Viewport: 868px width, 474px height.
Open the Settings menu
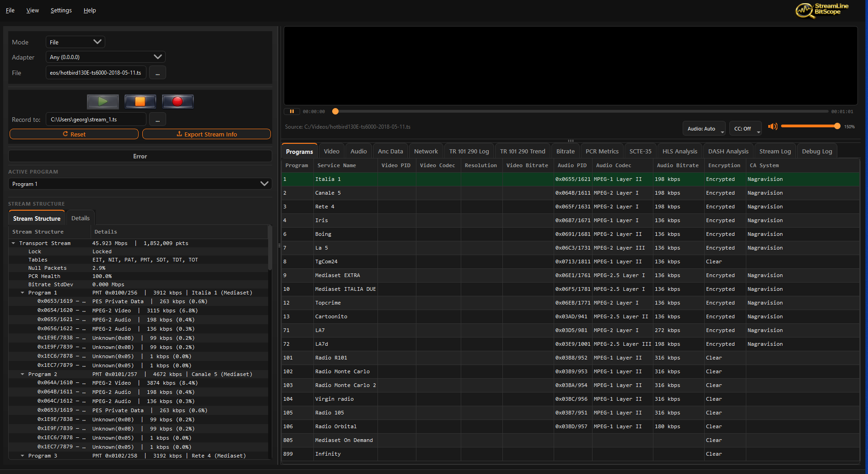[x=61, y=10]
